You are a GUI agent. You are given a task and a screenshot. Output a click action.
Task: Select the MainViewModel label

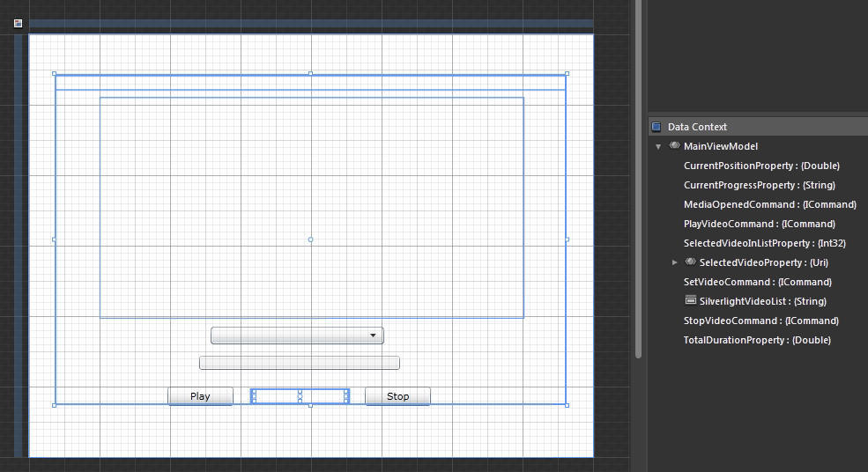tap(720, 146)
